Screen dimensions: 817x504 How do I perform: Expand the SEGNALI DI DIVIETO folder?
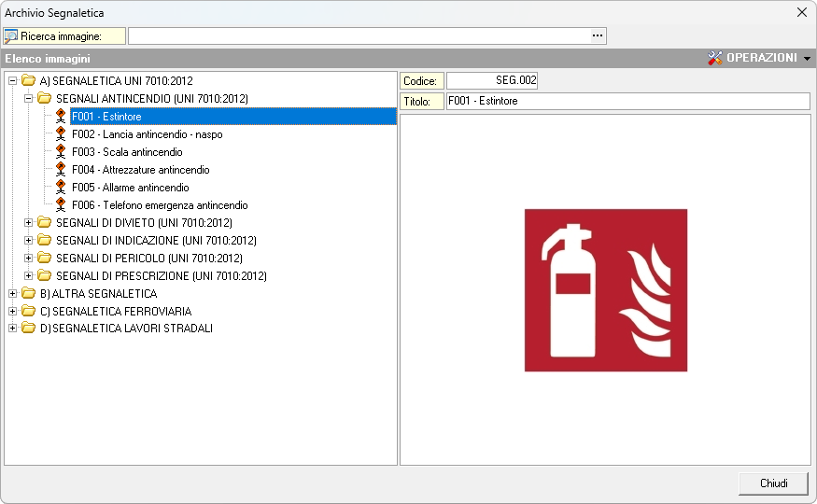(29, 223)
